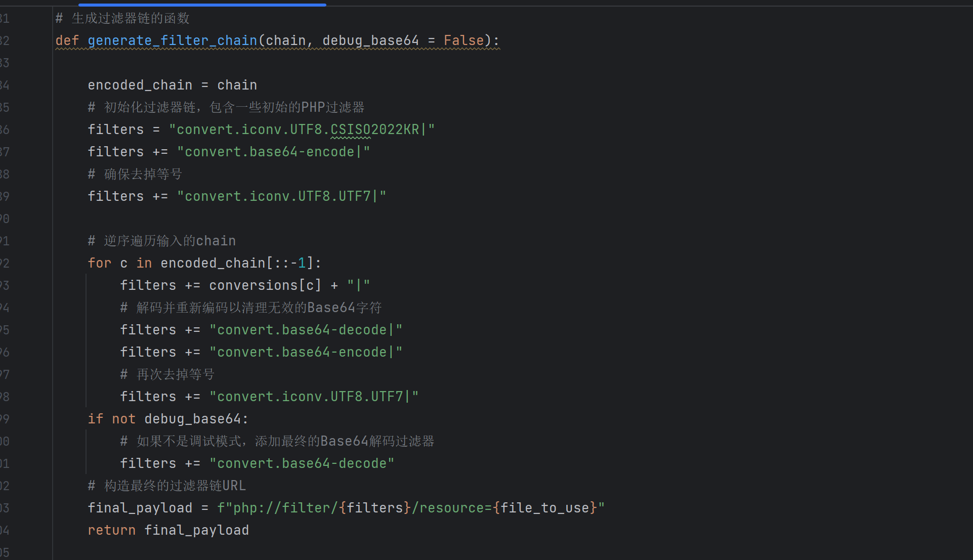Image resolution: width=973 pixels, height=560 pixels.
Task: Click the gutter beside the return statement
Action: [5, 530]
